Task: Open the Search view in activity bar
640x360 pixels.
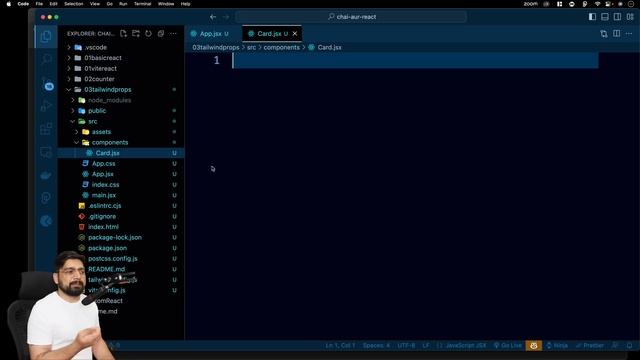Action: [46, 60]
